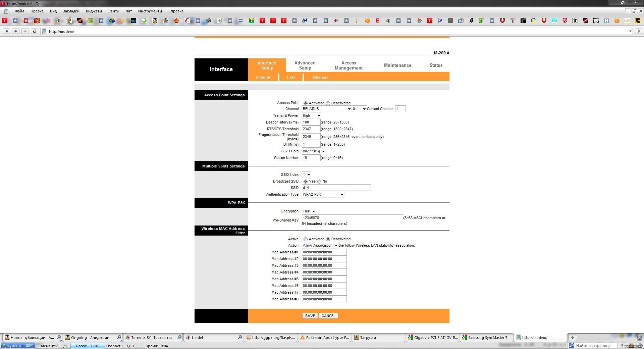644x349 pixels.
Task: Open the Инструменты menu
Action: (x=150, y=11)
